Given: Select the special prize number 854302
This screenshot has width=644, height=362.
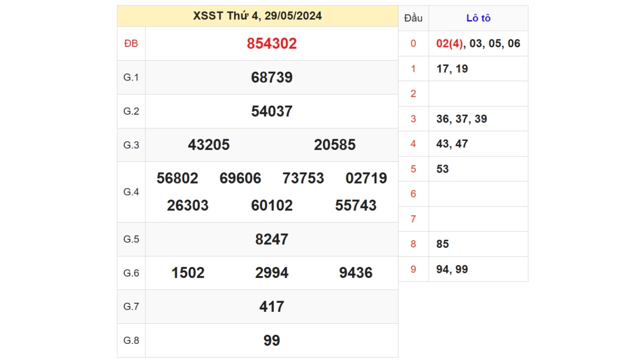Looking at the screenshot, I should click(272, 44).
